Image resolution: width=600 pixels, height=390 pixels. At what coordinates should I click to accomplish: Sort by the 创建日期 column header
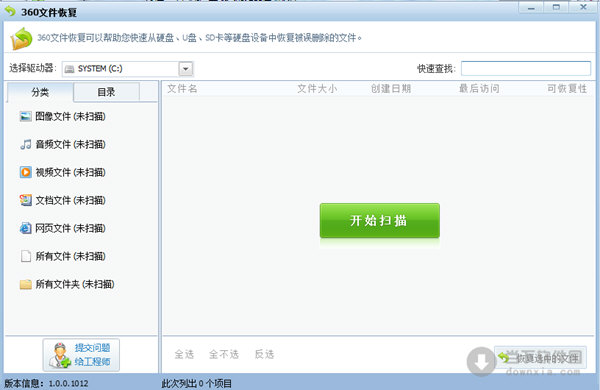point(391,89)
